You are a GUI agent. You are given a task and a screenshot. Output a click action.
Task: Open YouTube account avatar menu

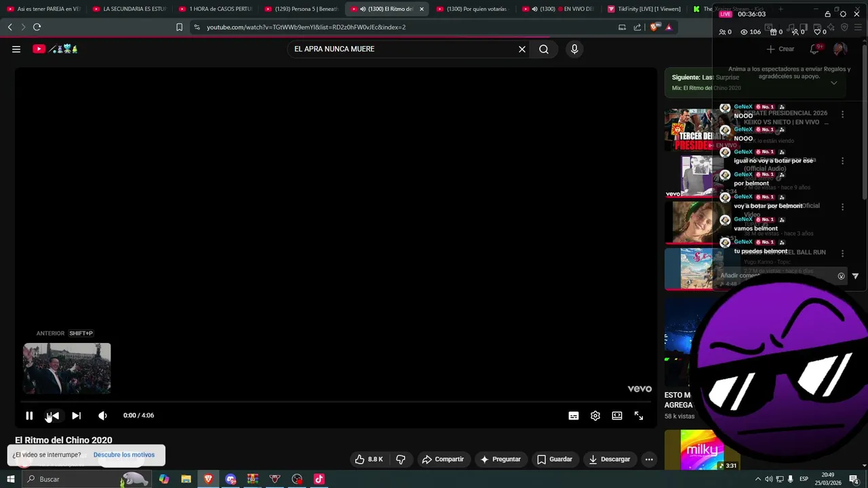(840, 49)
